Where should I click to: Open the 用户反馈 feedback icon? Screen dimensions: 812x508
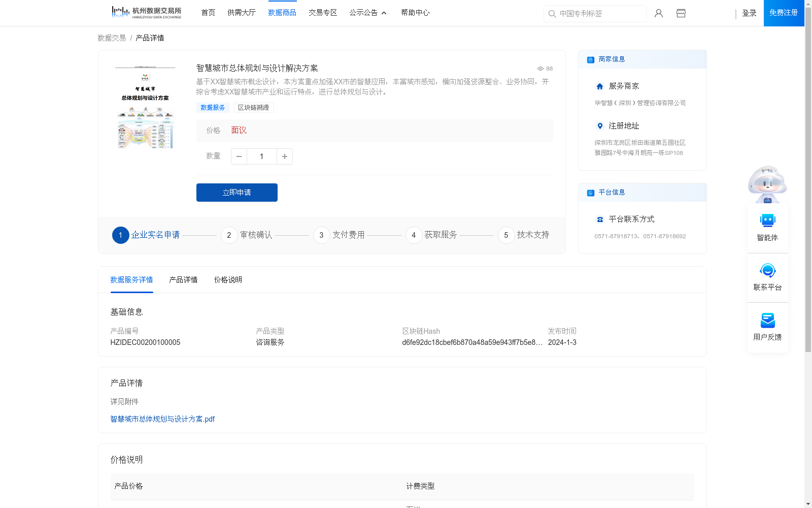(x=767, y=320)
